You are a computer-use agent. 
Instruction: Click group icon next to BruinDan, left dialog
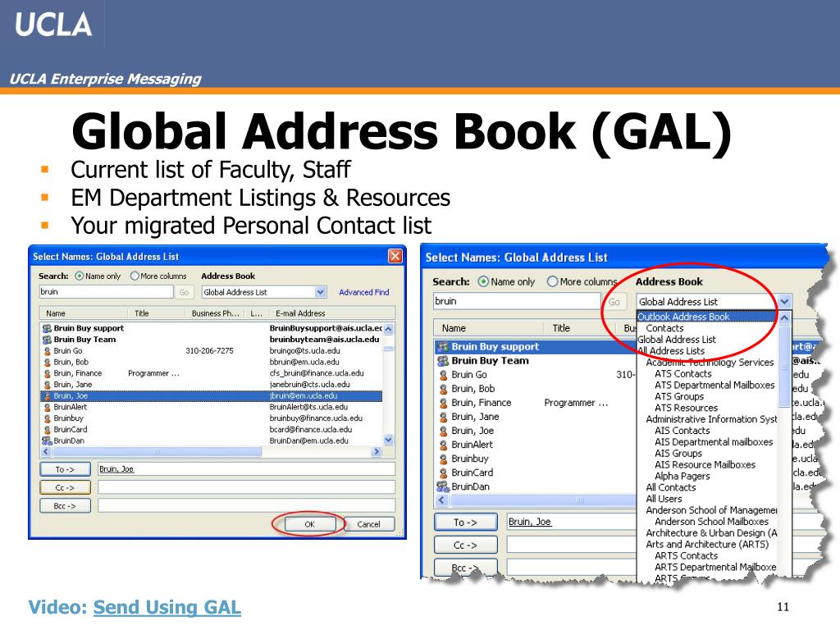coord(47,441)
